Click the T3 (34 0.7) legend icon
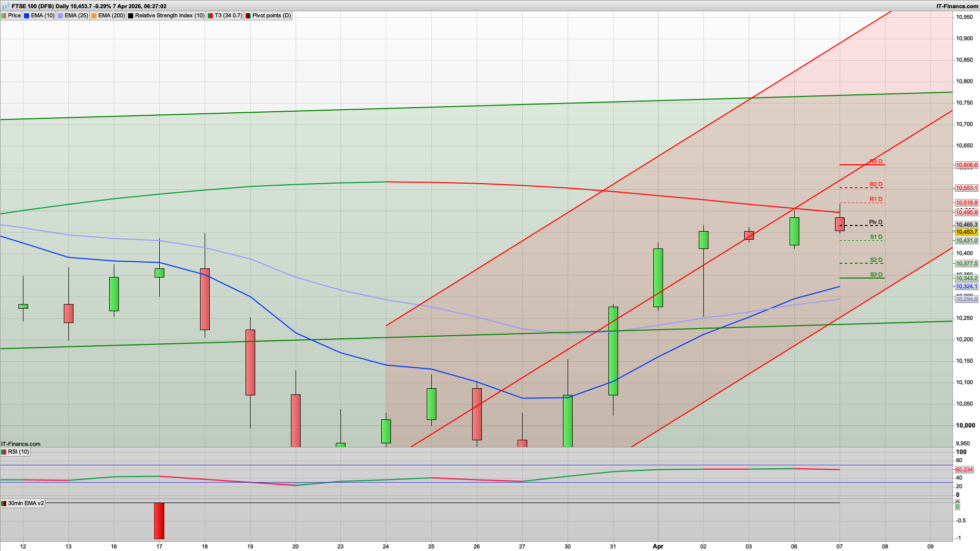 (210, 15)
